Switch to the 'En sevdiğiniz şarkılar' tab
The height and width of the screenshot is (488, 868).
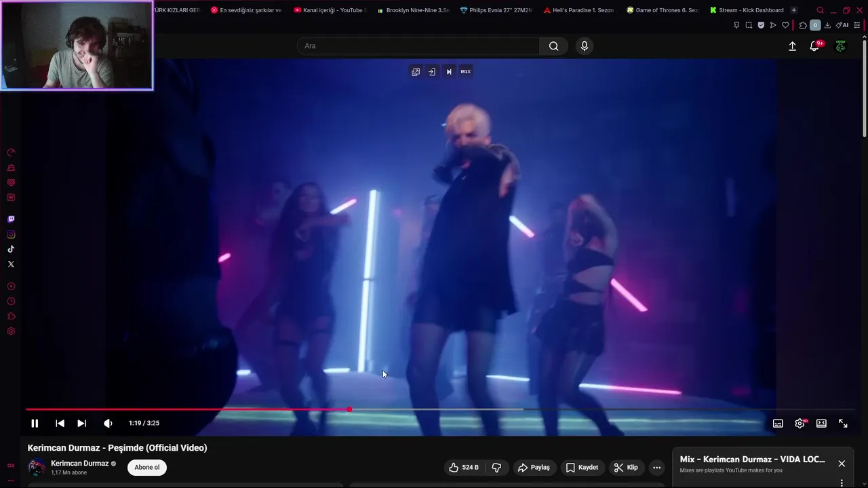246,10
